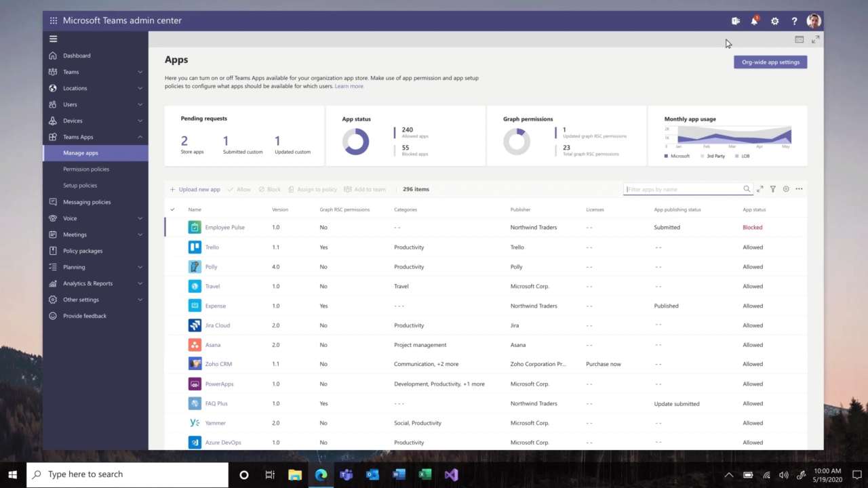Open the notifications bell
Viewport: 868px width, 488px height.
pyautogui.click(x=754, y=21)
